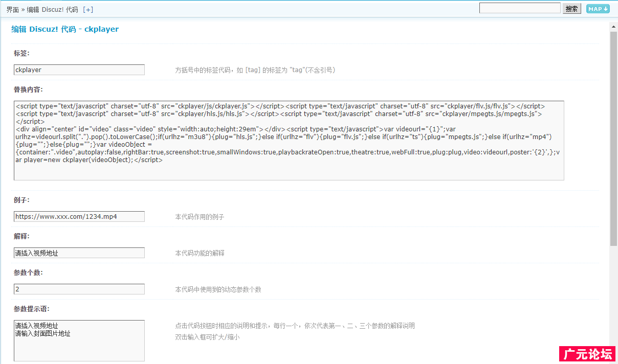The width and height of the screenshot is (618, 364).
Task: Click the 替换内容: section label
Action: [28, 89]
